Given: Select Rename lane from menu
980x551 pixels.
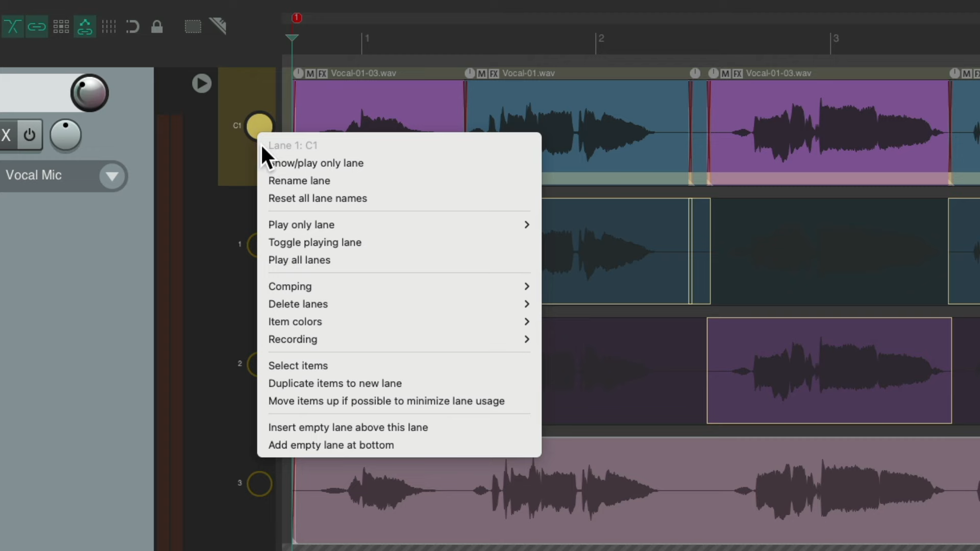Looking at the screenshot, I should click(299, 181).
